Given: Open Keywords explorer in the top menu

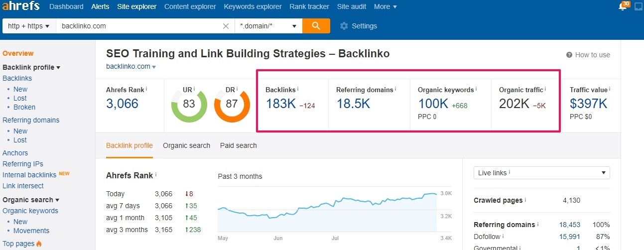Looking at the screenshot, I should (x=253, y=6).
